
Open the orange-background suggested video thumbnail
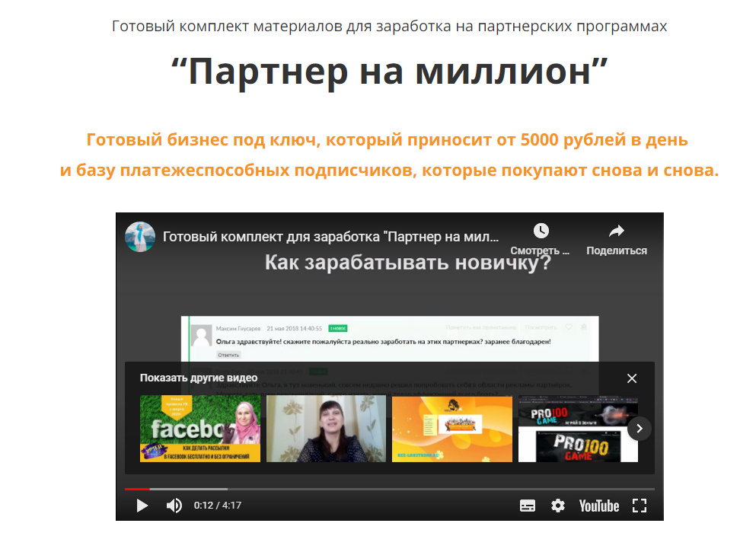tap(451, 429)
